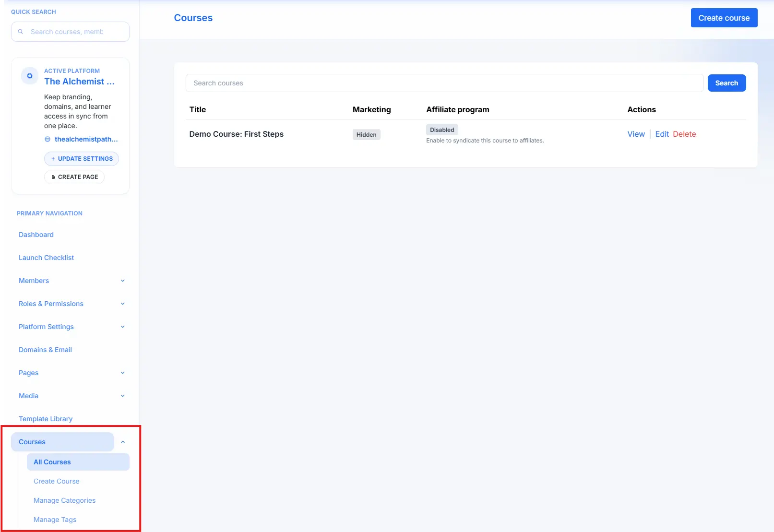Click Update Settings button

click(x=82, y=159)
